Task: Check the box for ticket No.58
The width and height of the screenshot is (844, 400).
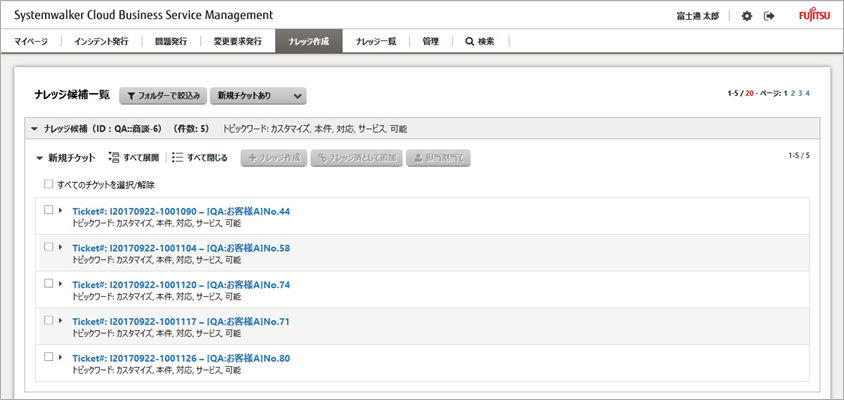Action: [x=48, y=247]
